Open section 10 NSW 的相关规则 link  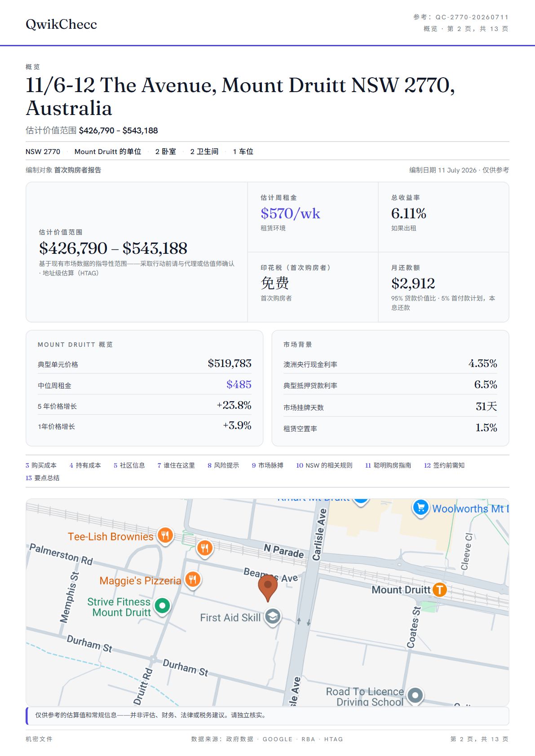pyautogui.click(x=324, y=465)
